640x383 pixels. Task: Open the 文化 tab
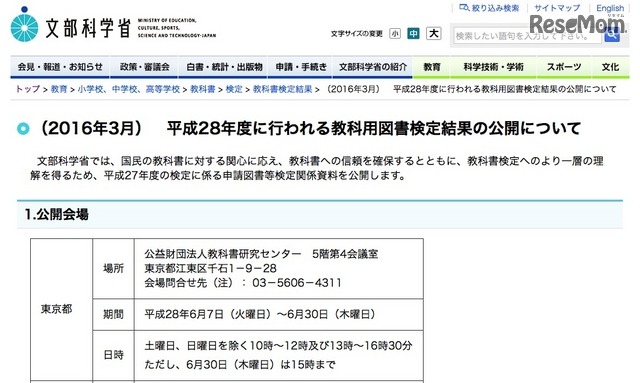(x=610, y=67)
